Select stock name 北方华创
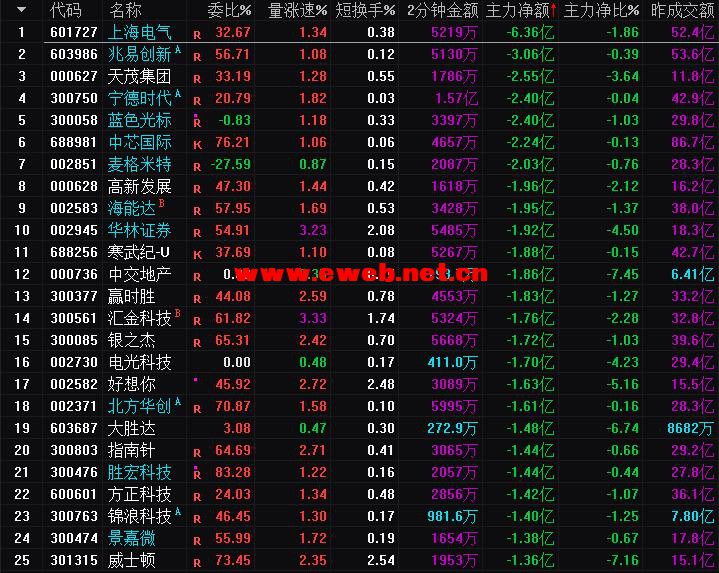 (x=139, y=406)
